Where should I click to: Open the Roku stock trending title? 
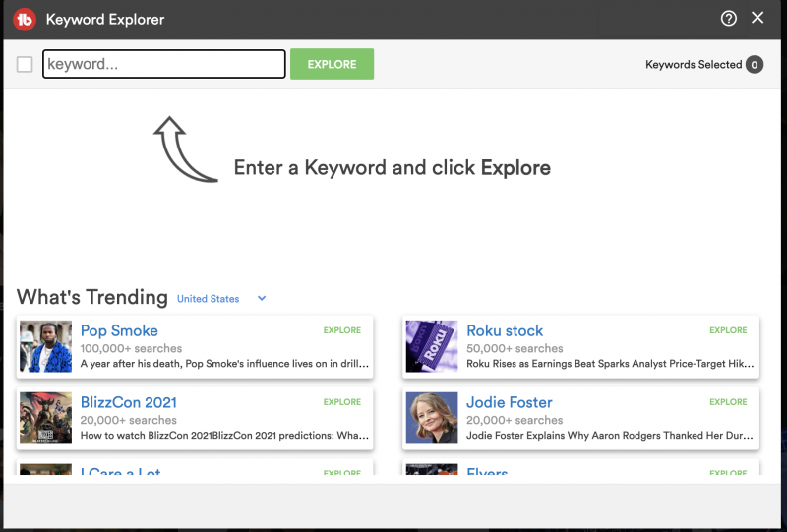point(505,330)
